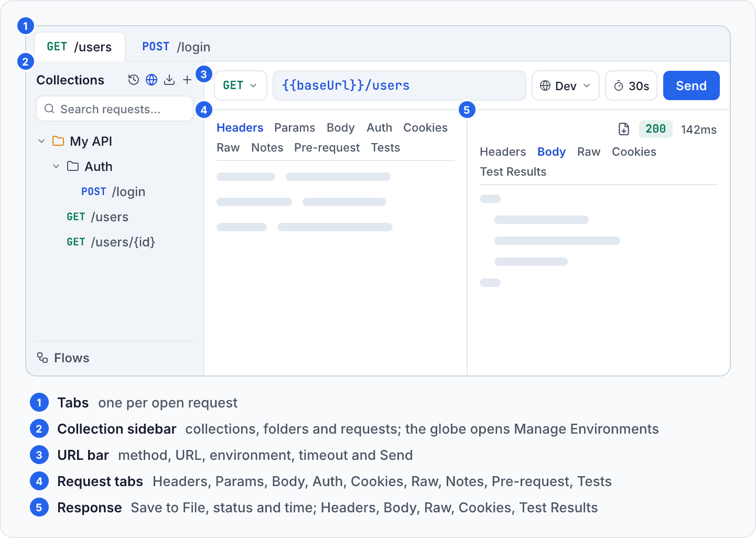Click the {{baseUrl}}/users URL field
Image resolution: width=756 pixels, height=538 pixels.
[399, 85]
